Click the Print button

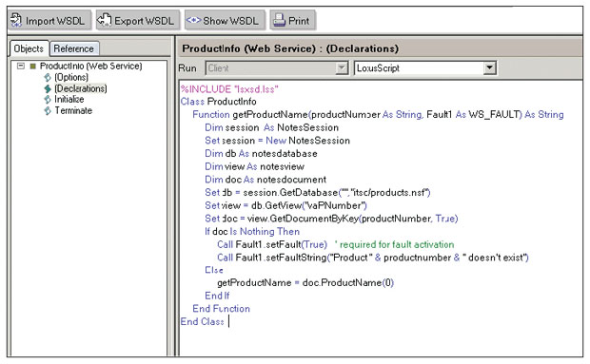[292, 20]
